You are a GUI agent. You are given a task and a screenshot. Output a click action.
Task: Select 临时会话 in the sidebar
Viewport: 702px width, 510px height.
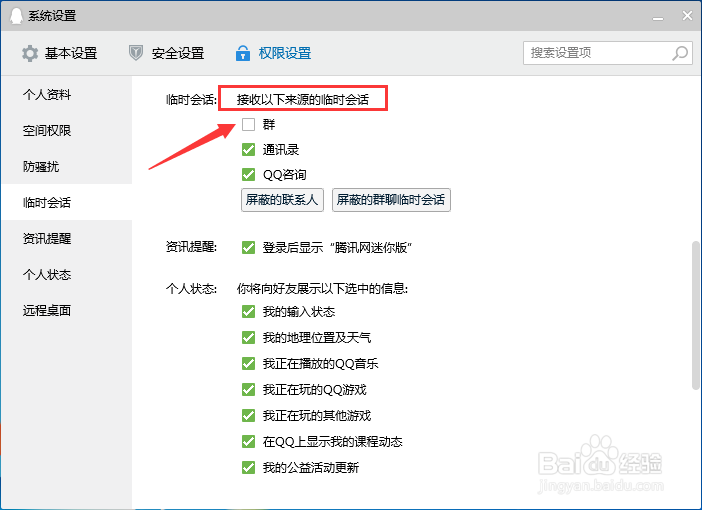[x=67, y=202]
